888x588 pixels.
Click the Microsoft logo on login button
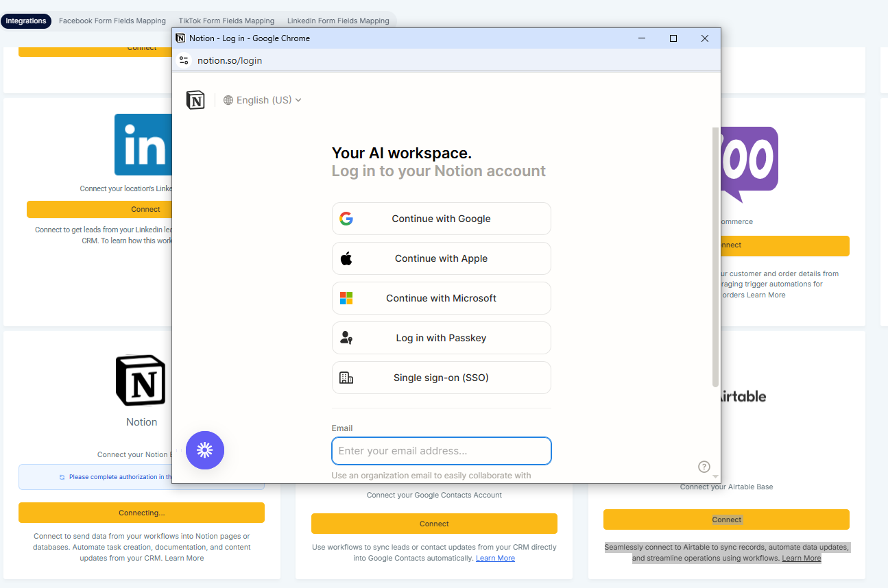346,298
